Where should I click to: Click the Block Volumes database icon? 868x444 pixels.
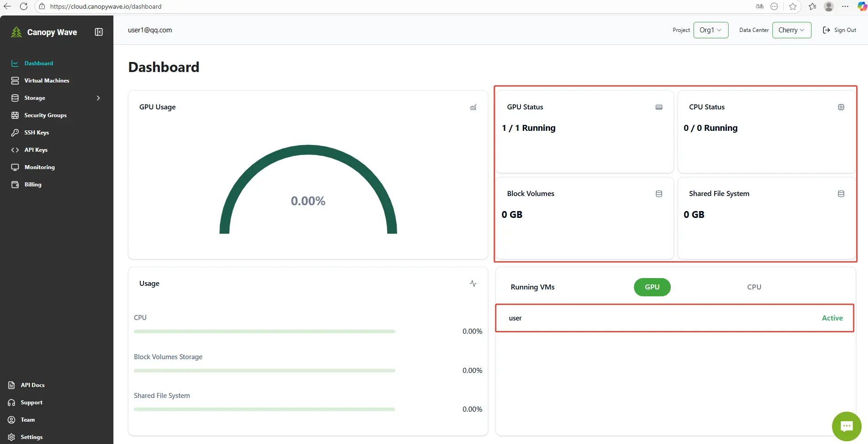tap(659, 194)
